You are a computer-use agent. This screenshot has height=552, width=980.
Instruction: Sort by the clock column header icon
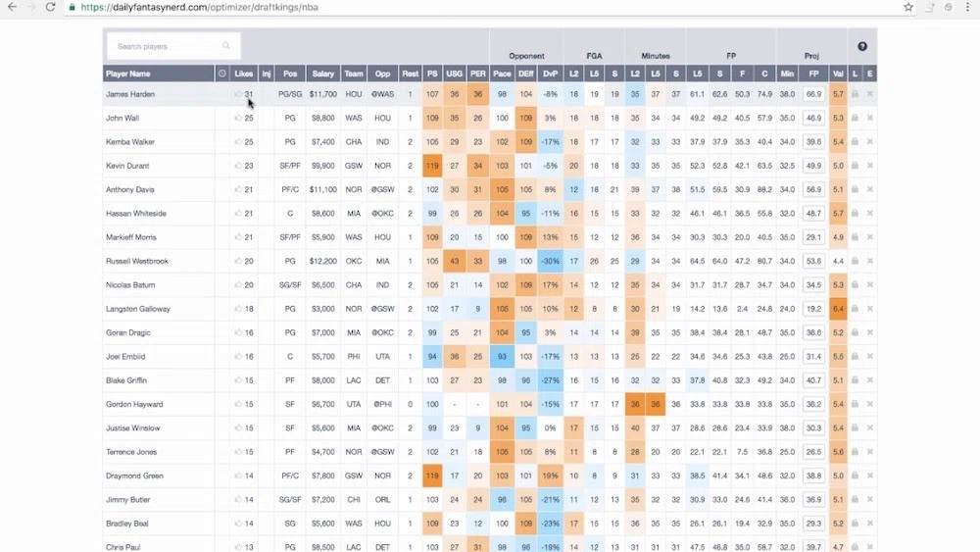(x=221, y=74)
